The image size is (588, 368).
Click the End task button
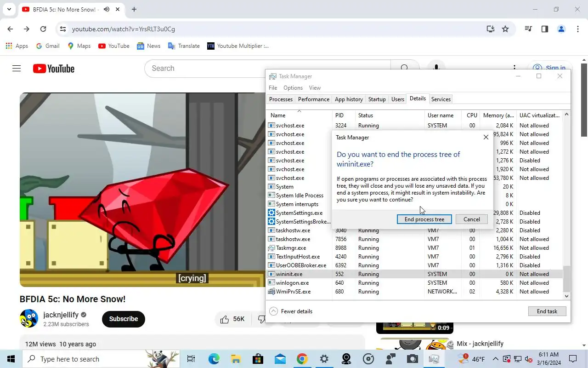(547, 311)
